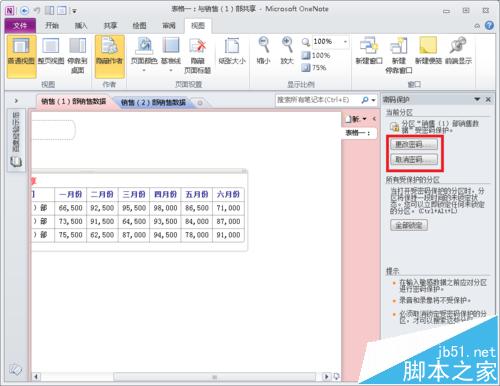
Task: Expand the notebook navigation bar arrow
Action: (16, 100)
